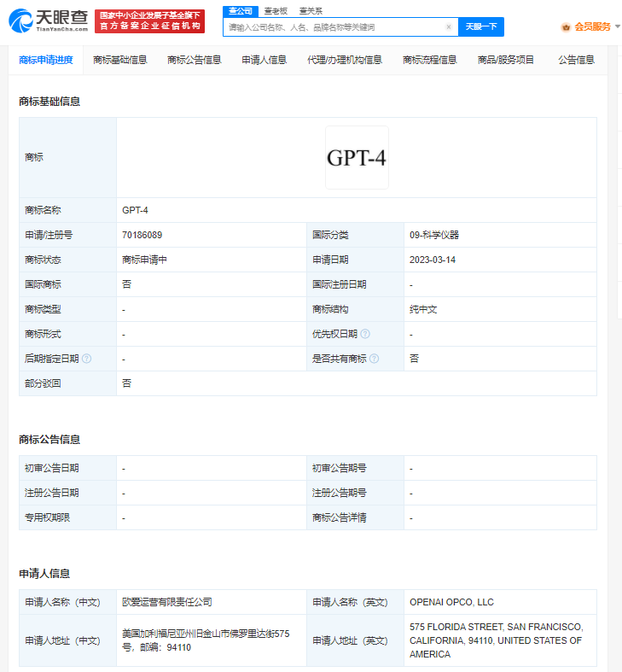Click the TianYanCha logo
Image resolution: width=622 pixels, height=672 pixels.
click(x=48, y=21)
